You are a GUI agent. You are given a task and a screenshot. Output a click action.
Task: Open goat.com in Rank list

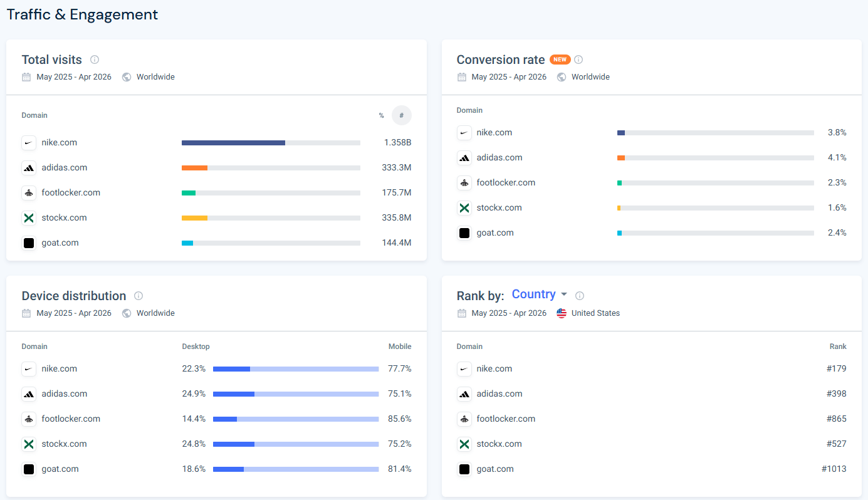(495, 469)
